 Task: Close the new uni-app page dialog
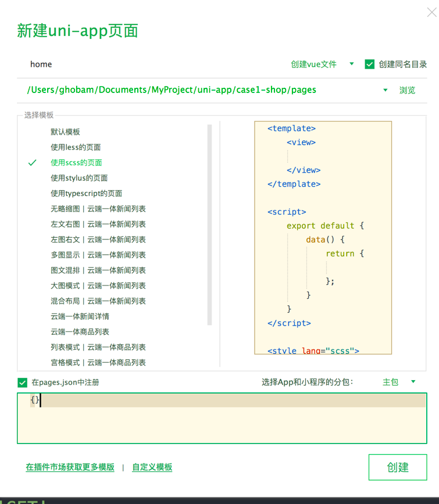pyautogui.click(x=431, y=13)
